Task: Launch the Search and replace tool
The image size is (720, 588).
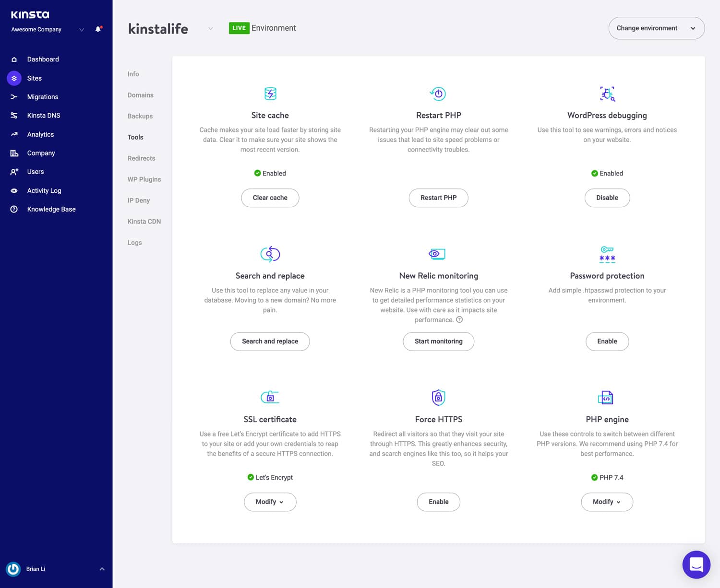Action: tap(270, 341)
